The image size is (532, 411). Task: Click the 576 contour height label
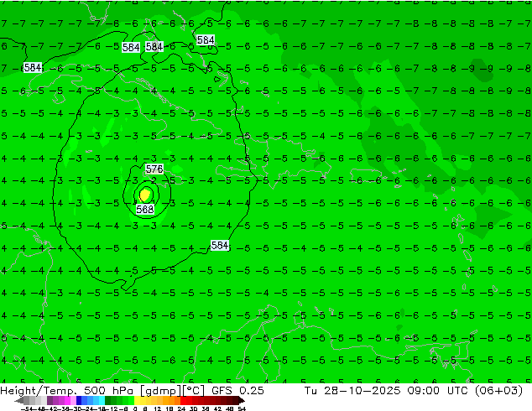pos(154,169)
